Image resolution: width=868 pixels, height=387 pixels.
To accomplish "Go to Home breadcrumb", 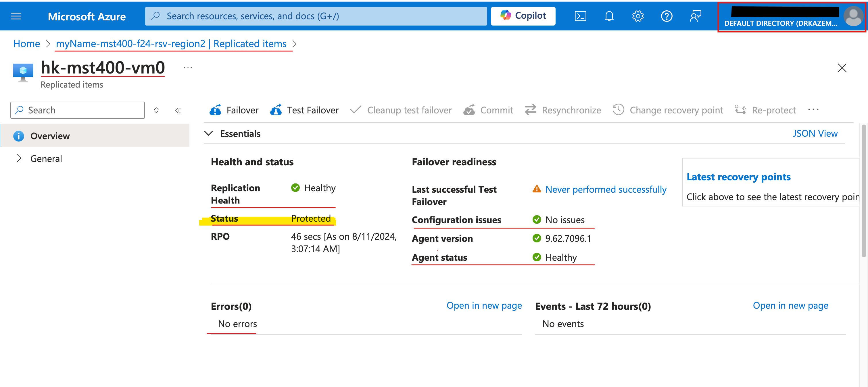I will coord(27,43).
